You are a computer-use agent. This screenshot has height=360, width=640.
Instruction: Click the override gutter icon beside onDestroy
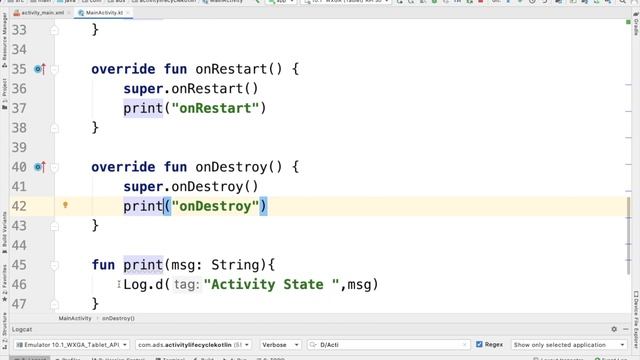(x=40, y=167)
